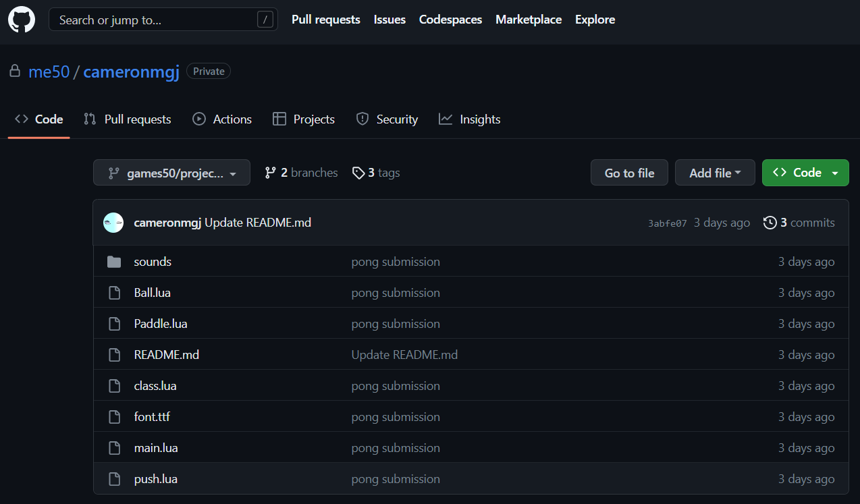Click the repository tab Pull requests icon
This screenshot has height=504, width=860.
tap(90, 119)
